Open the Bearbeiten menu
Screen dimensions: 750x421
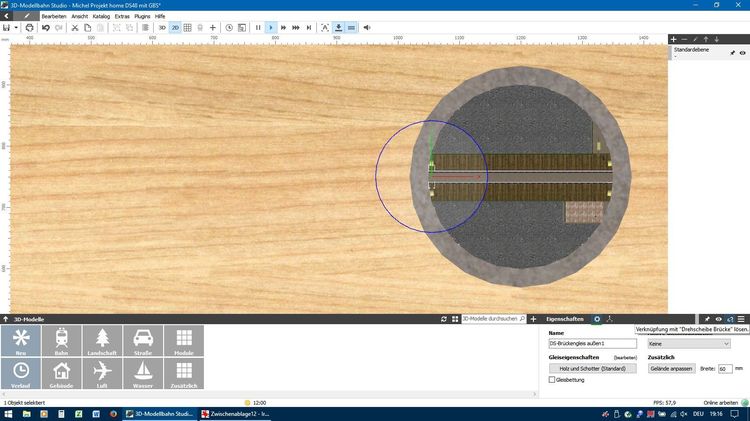[x=54, y=16]
